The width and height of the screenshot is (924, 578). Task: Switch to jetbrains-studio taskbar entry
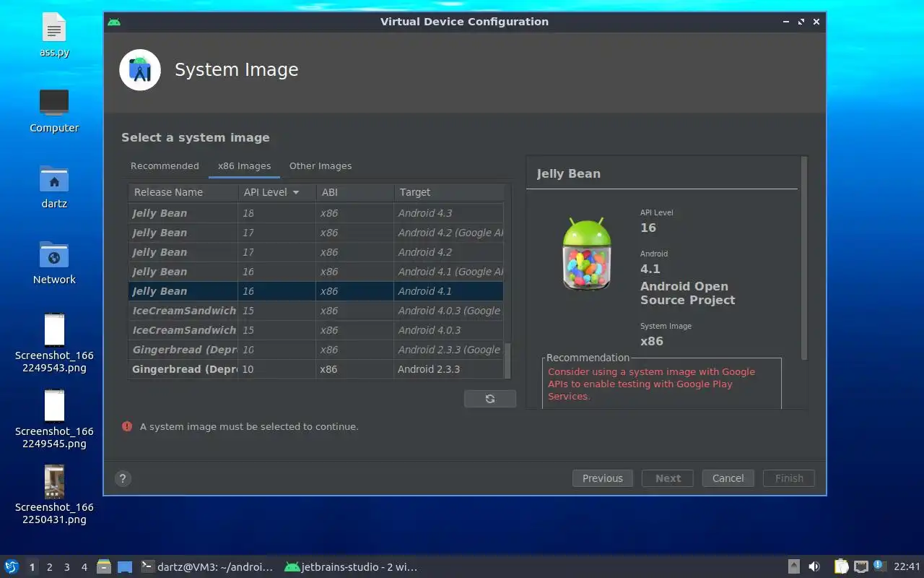pos(352,566)
